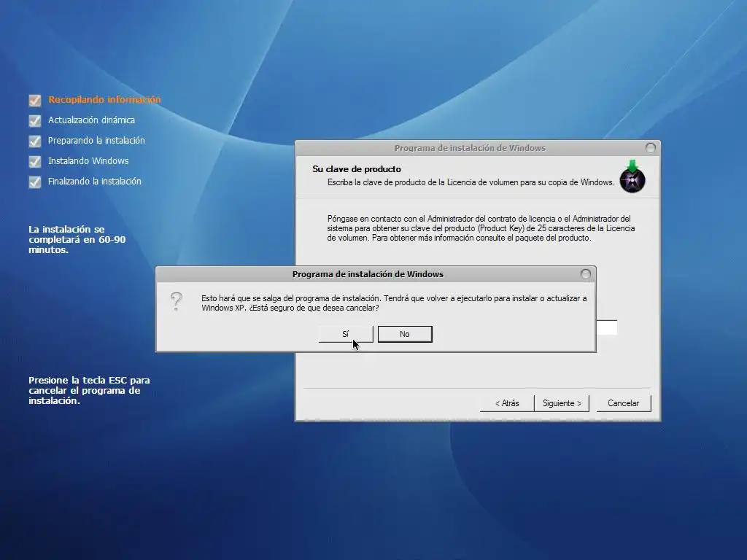This screenshot has height=560, width=747.
Task: Click the Actualización dinámica checkbox
Action: [x=35, y=120]
